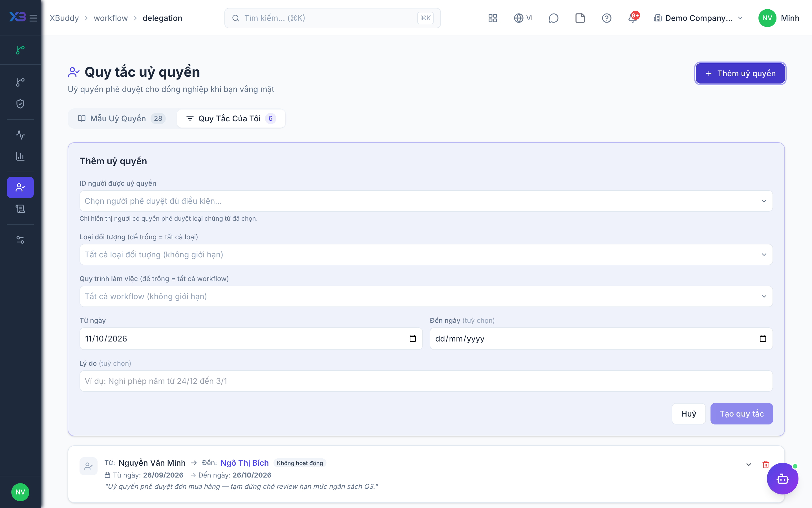Open calendar picker for Đến ngày
This screenshot has height=508, width=812.
[x=763, y=339]
